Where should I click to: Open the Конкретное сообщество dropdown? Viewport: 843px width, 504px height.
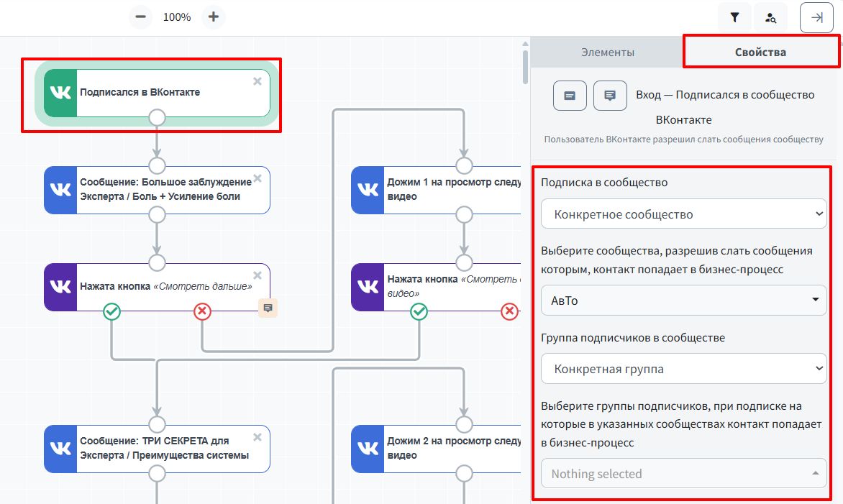(684, 214)
